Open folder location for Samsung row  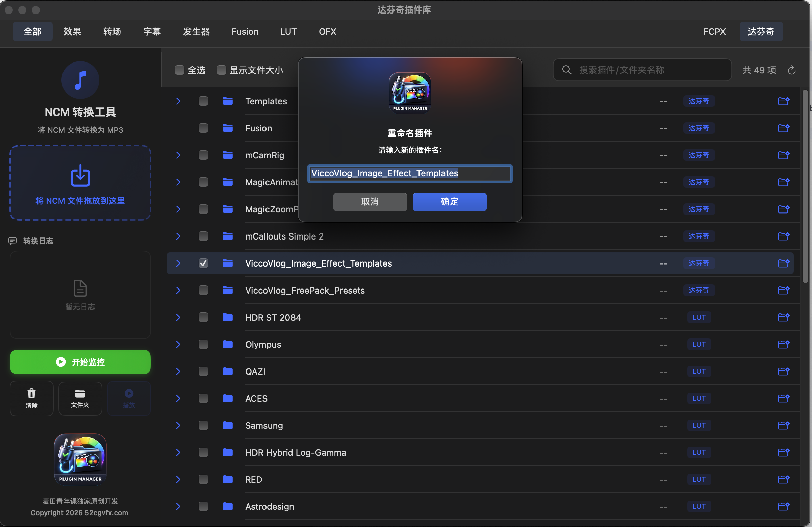tap(783, 426)
